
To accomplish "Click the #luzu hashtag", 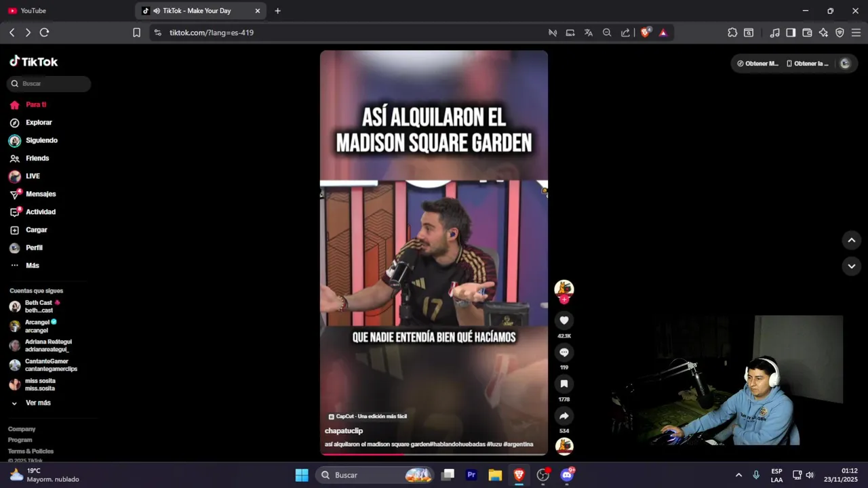I will [x=495, y=445].
